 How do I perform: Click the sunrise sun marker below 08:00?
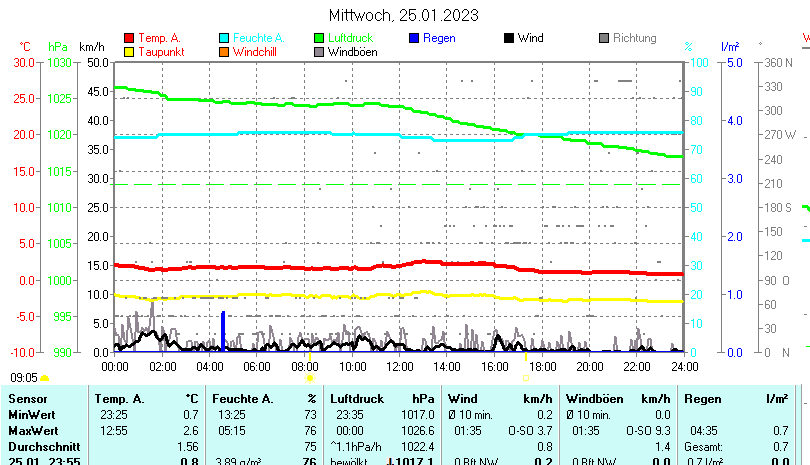tap(310, 378)
